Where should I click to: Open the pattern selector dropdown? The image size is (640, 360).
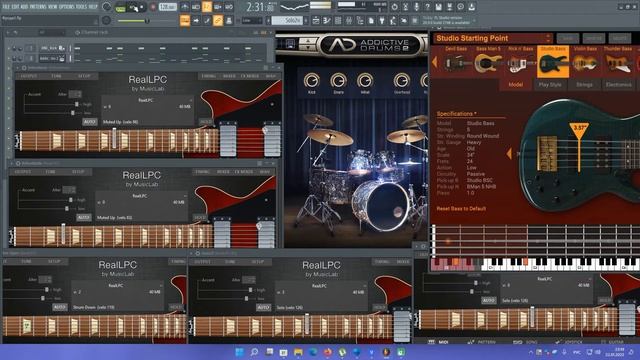coord(287,20)
